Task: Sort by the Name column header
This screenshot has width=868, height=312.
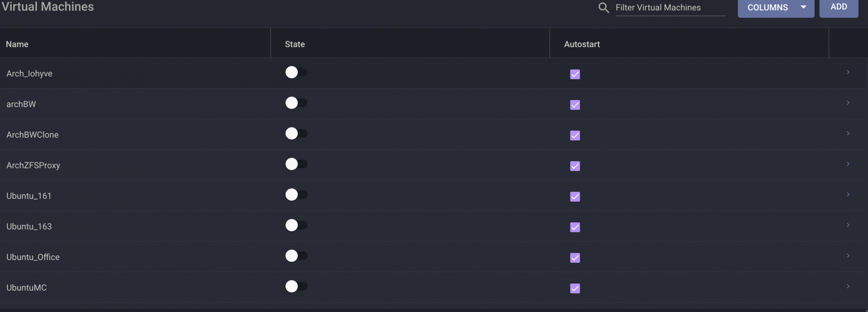Action: (17, 44)
